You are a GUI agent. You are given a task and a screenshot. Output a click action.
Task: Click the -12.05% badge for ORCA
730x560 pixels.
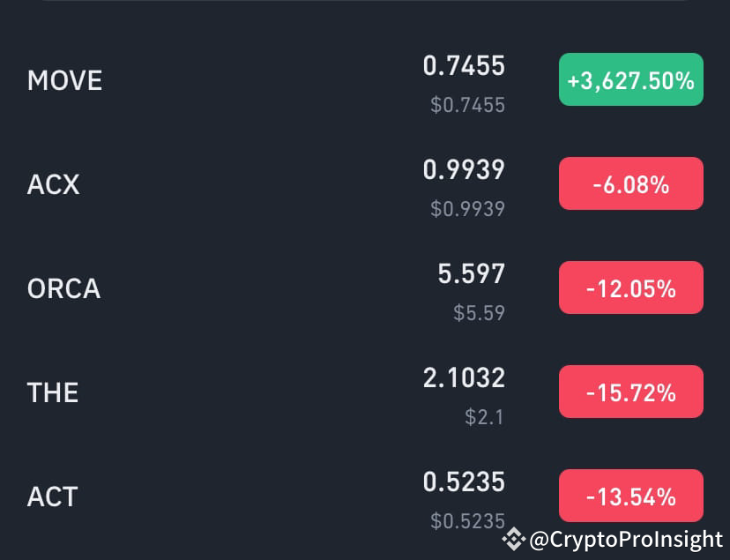pos(630,287)
